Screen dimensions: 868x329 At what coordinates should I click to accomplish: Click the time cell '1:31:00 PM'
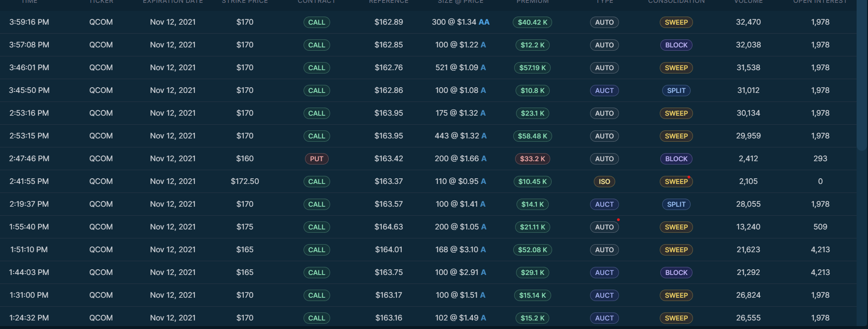click(29, 295)
